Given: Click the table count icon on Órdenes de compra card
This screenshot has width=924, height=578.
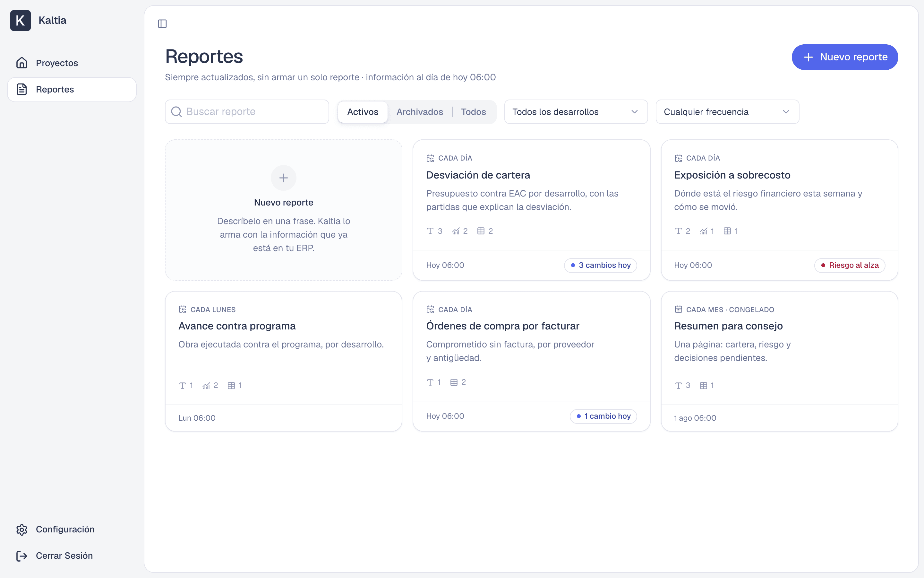Looking at the screenshot, I should pos(454,382).
